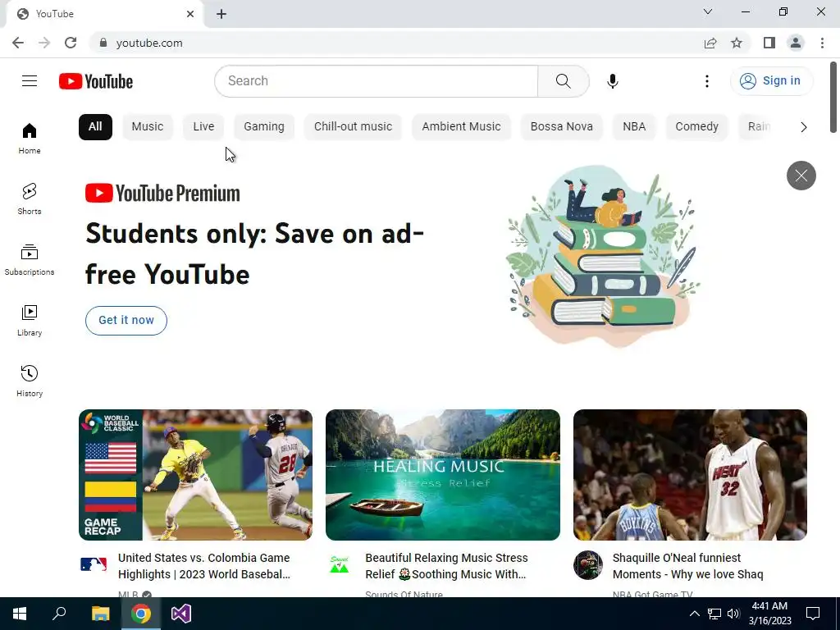Viewport: 840px width, 630px height.
Task: View site information lock icon
Action: [103, 43]
